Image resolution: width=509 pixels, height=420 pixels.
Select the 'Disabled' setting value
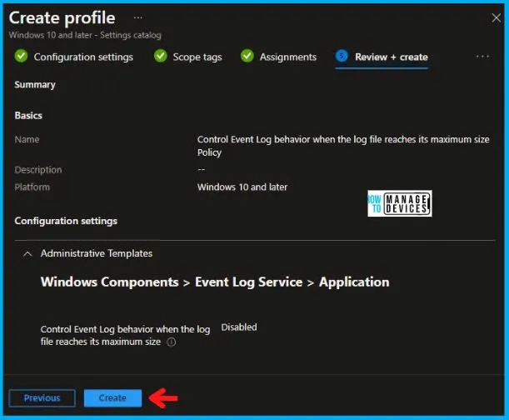click(x=239, y=327)
